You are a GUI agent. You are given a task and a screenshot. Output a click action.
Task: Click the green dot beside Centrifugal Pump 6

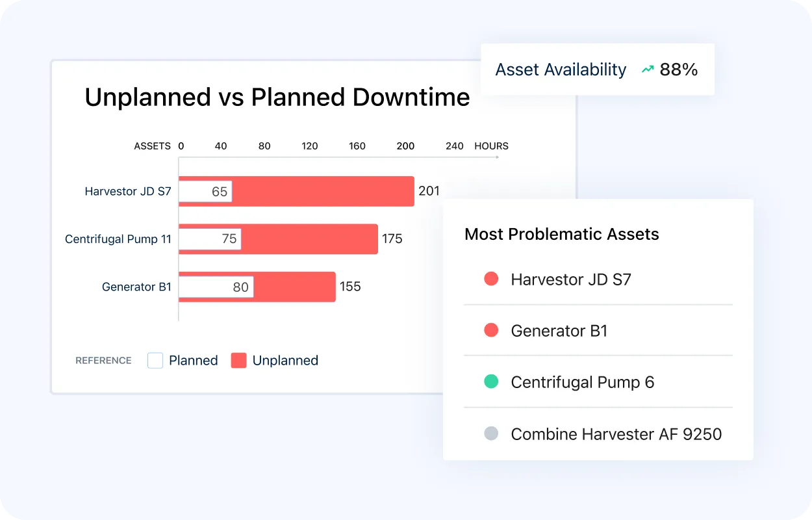pos(492,382)
